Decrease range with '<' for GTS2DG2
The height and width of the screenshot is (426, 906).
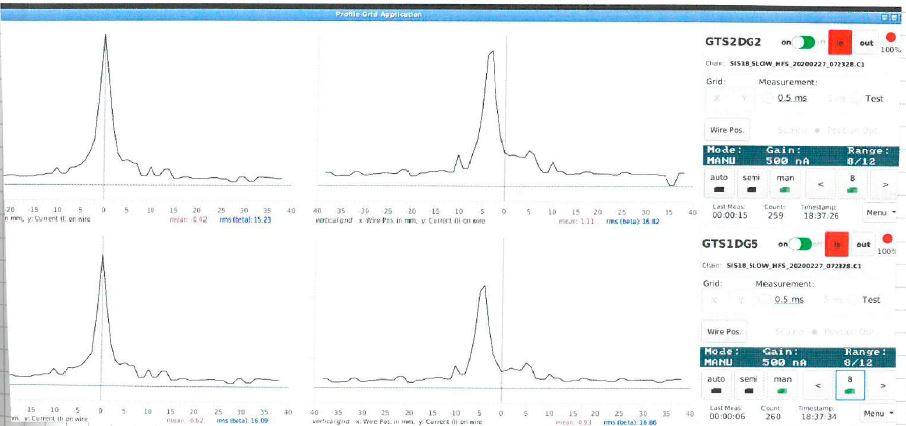point(820,183)
